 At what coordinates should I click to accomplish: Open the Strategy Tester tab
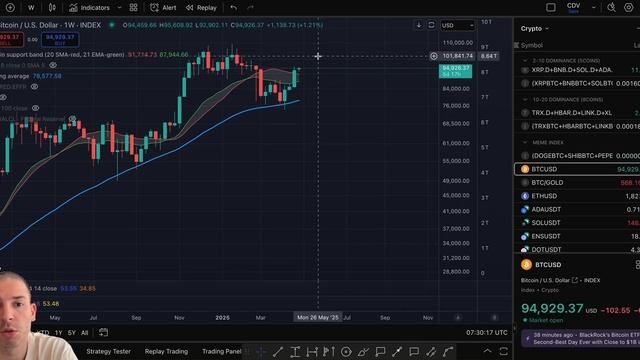(x=109, y=351)
